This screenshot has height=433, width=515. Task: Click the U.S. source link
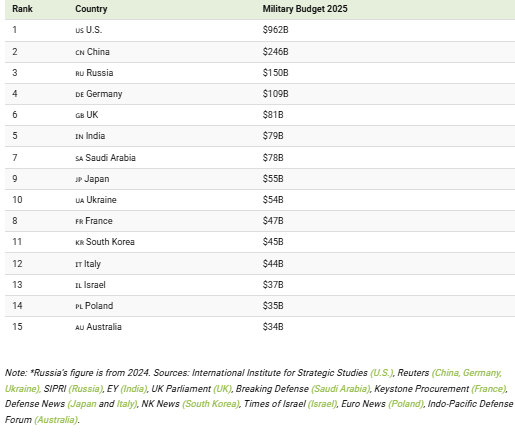point(382,373)
